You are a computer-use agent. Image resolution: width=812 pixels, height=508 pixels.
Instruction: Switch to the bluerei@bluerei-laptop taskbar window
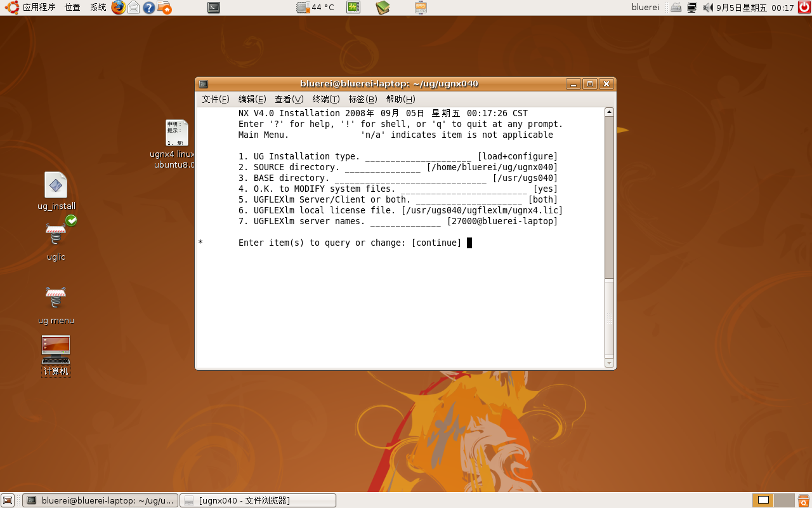100,500
